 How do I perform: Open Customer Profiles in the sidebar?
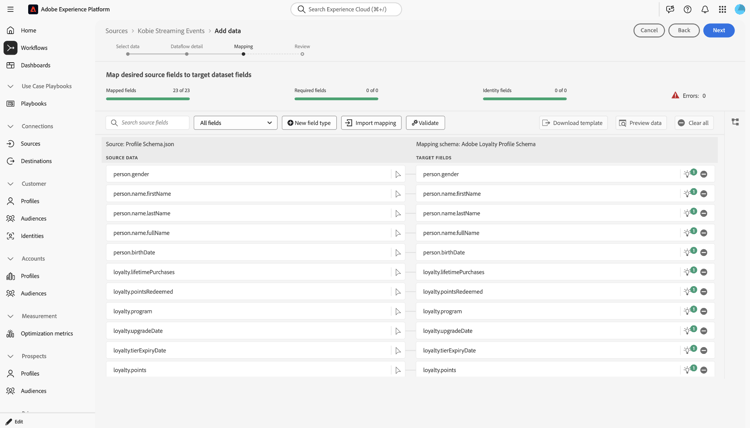click(30, 201)
